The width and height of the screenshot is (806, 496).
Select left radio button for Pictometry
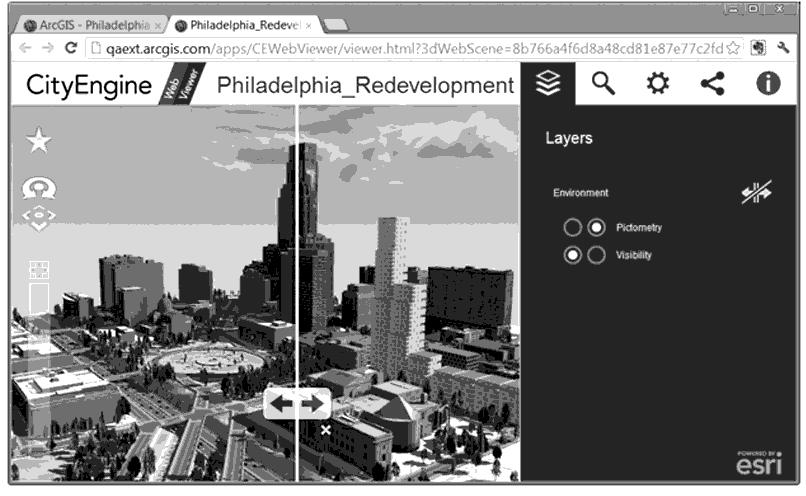572,227
